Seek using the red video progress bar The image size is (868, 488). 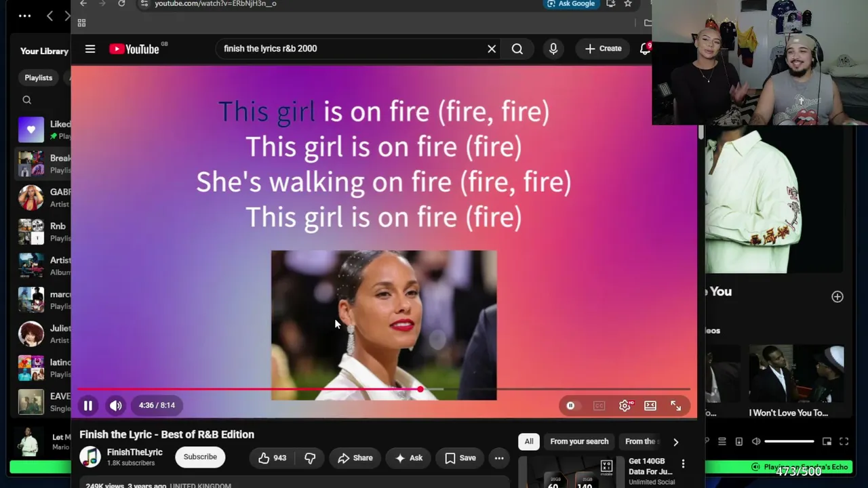click(x=384, y=389)
